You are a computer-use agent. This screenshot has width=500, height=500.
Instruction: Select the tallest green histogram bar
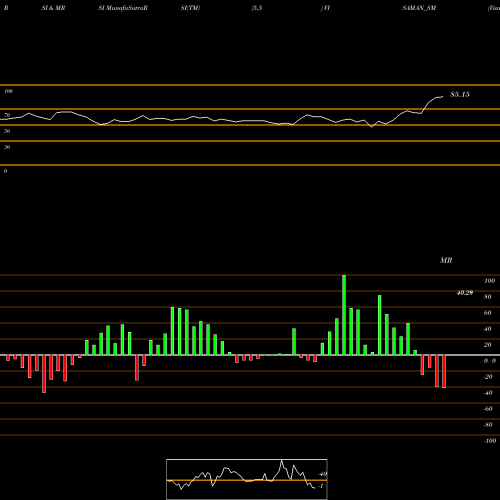344,315
